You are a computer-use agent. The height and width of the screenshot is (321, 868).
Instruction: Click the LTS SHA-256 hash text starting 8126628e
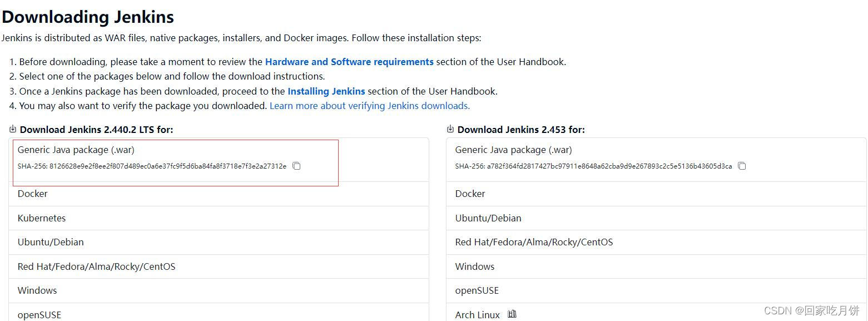[168, 166]
